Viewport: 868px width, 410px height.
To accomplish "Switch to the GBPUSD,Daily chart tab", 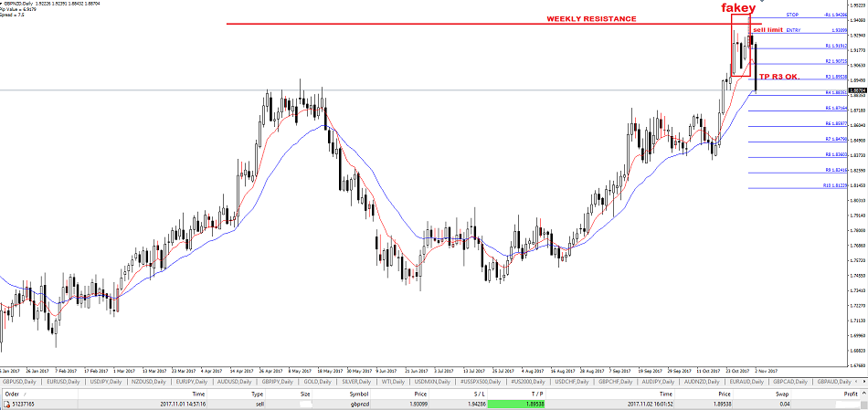I will 22,381.
